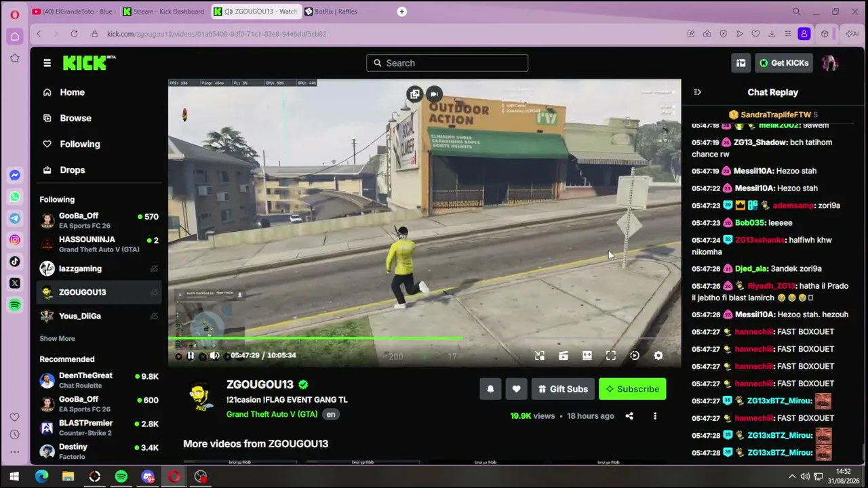
Task: Click the Gift Subs button
Action: click(x=563, y=389)
